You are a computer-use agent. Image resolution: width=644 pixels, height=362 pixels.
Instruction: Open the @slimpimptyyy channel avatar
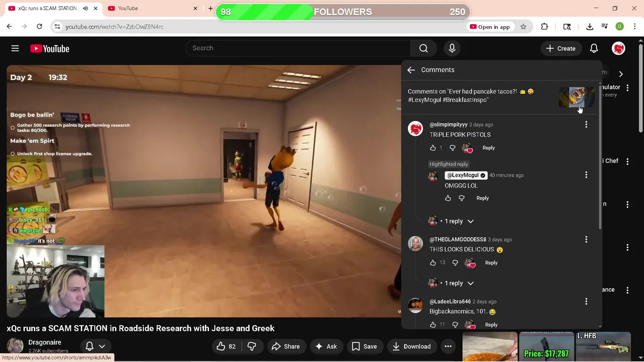(415, 129)
